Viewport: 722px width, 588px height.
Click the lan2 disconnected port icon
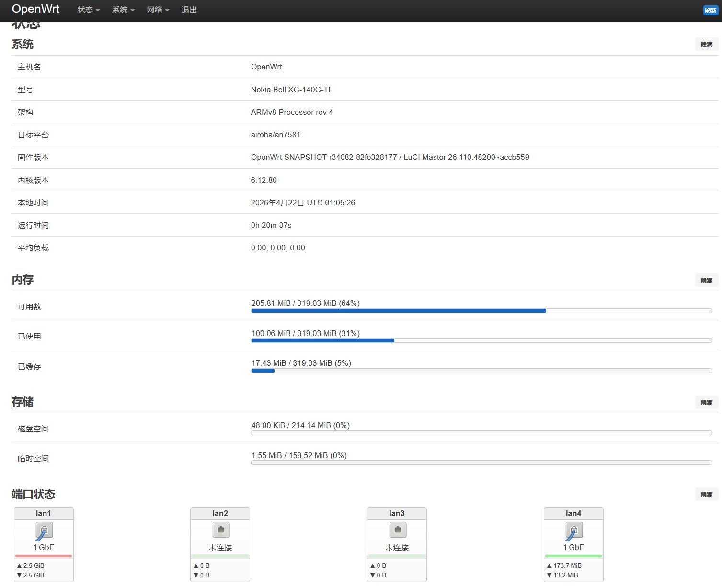[x=221, y=530]
